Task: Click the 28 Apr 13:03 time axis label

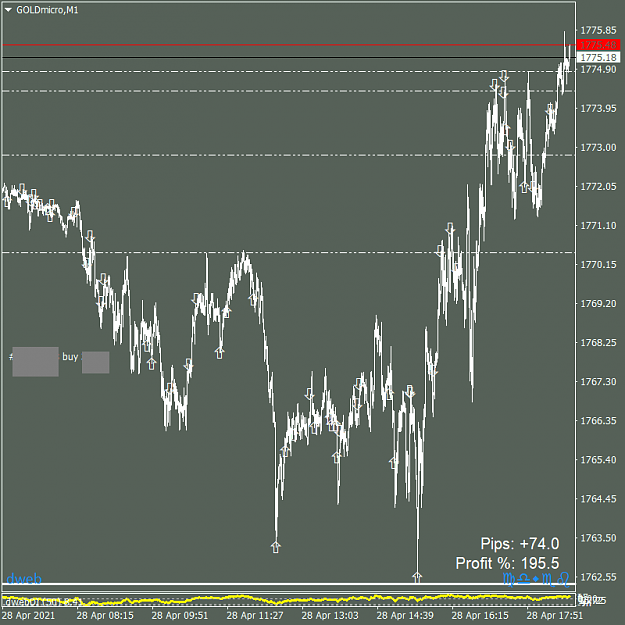Action: click(330, 615)
